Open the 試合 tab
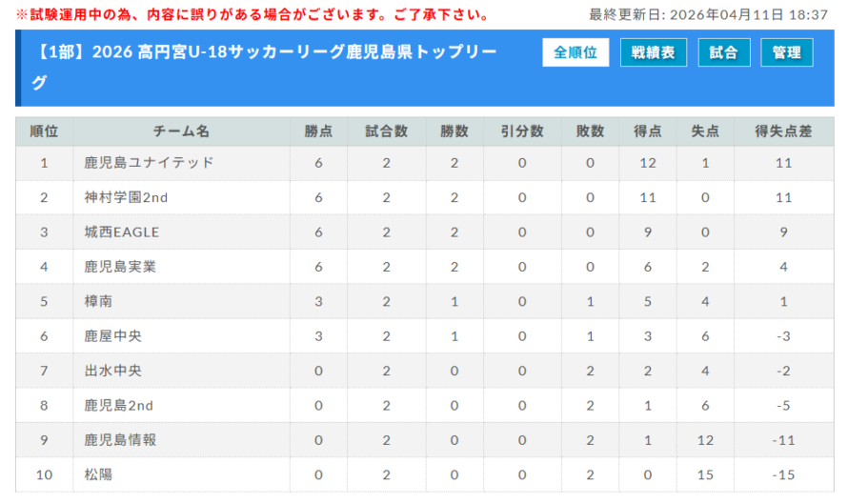Image resolution: width=848 pixels, height=504 pixels. tap(723, 53)
